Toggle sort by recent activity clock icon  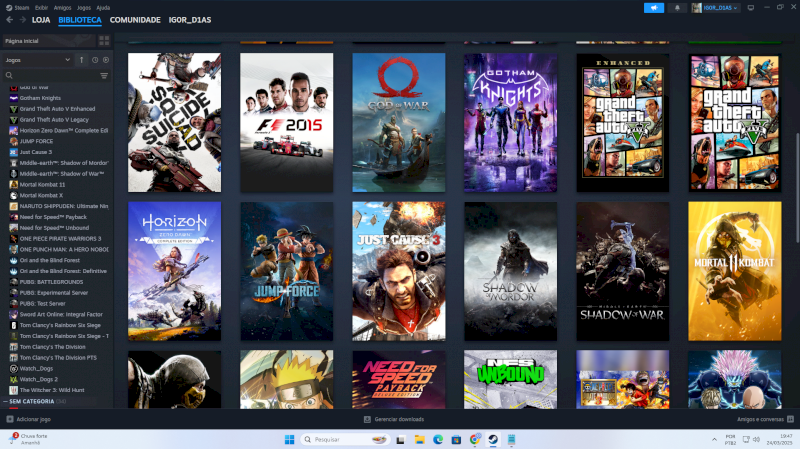(x=95, y=60)
